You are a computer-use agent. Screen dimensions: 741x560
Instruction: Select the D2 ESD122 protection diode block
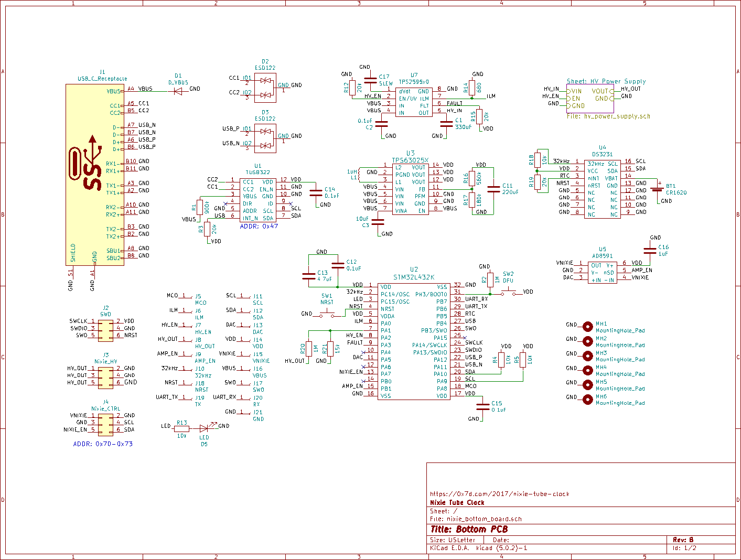tap(265, 88)
